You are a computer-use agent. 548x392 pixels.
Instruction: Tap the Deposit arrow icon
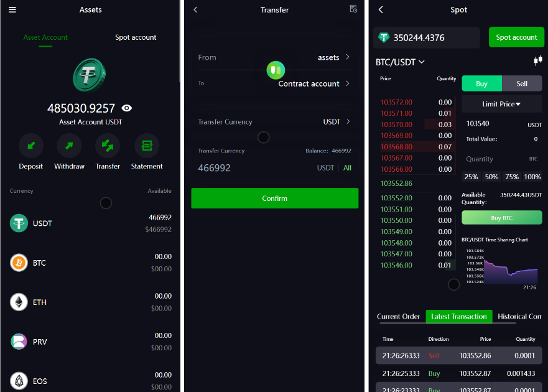(30, 146)
